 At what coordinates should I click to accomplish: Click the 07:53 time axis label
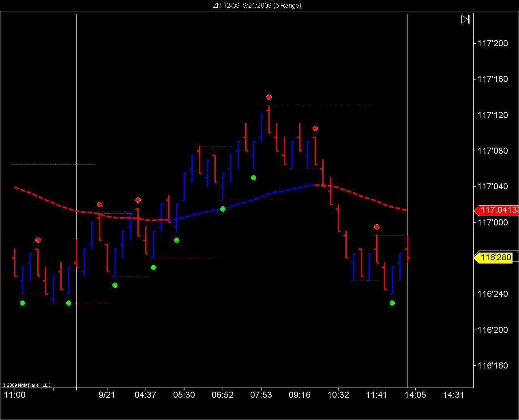pos(261,395)
